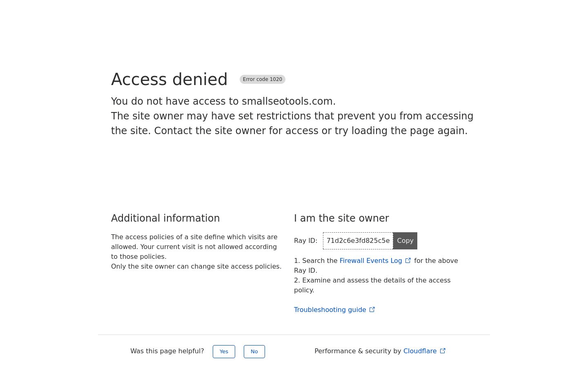Click the Access denied heading

(x=169, y=79)
